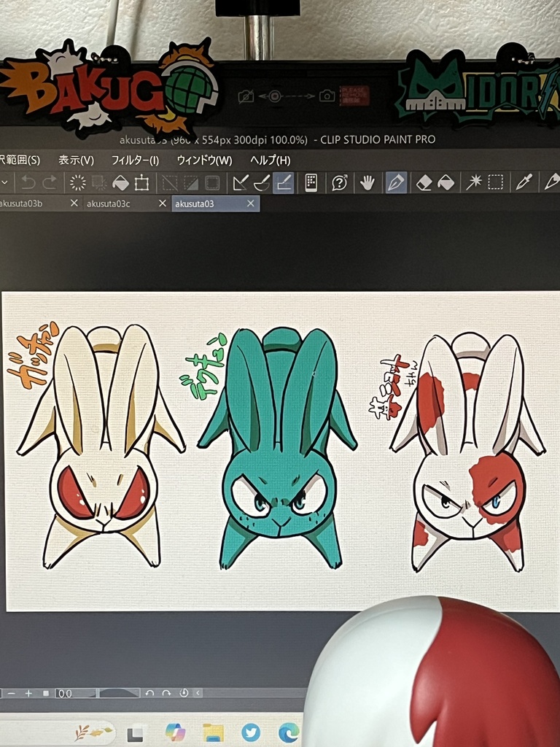This screenshot has height=747, width=560.
Task: Select the Eraser tool
Action: [424, 183]
